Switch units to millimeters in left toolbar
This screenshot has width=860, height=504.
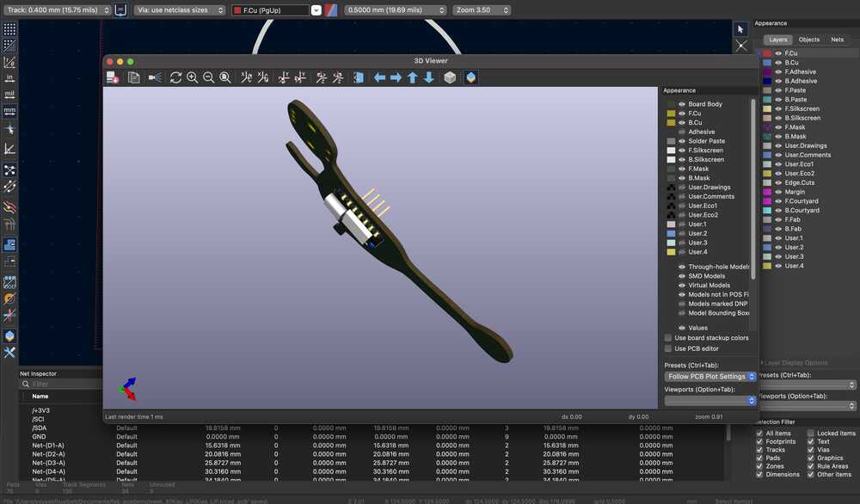[x=9, y=111]
